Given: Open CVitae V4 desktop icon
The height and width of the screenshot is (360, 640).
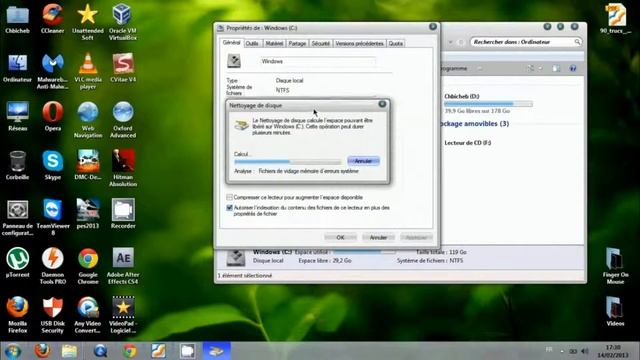Looking at the screenshot, I should [122, 67].
